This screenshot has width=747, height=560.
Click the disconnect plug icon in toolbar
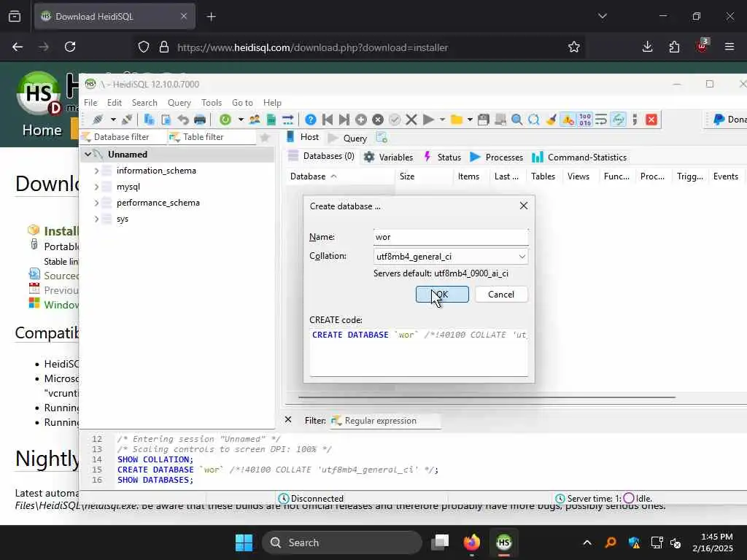[x=127, y=120]
